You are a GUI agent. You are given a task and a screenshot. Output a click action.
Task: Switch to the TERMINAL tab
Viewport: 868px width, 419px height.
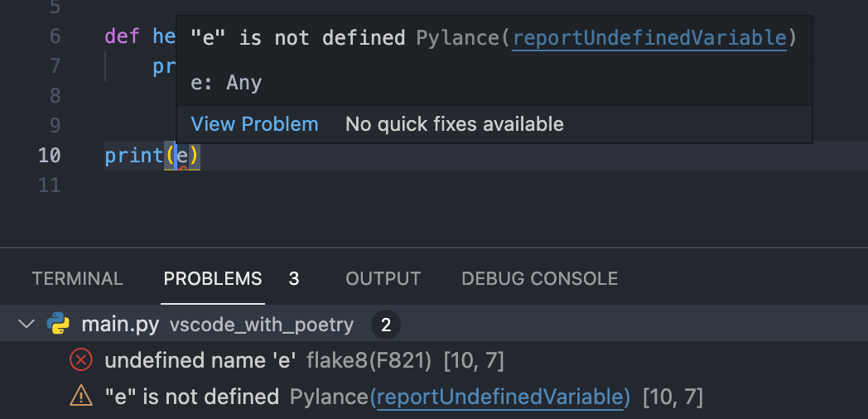tap(77, 278)
